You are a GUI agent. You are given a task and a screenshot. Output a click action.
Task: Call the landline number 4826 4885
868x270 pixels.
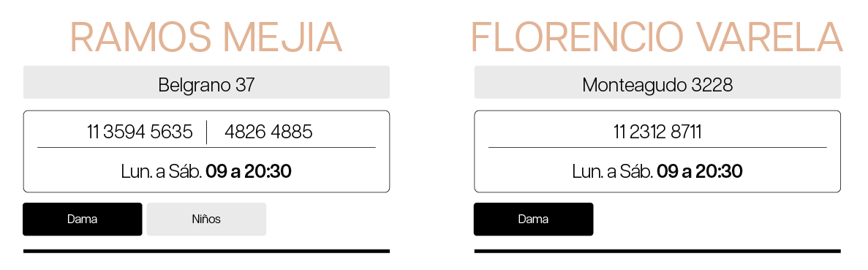click(268, 132)
